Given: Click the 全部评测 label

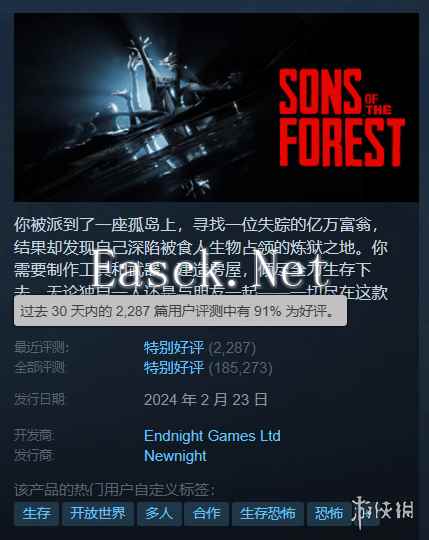Looking at the screenshot, I should point(39,368).
